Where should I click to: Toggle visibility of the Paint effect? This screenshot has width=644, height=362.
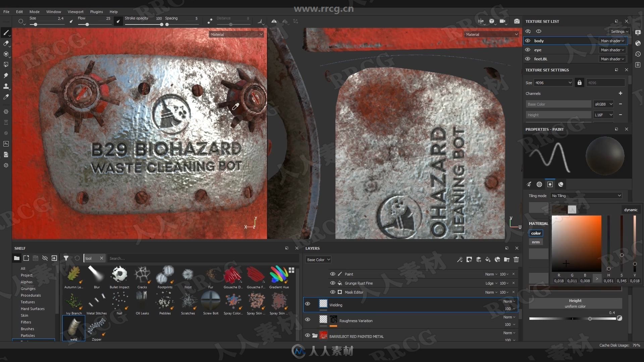click(x=332, y=274)
